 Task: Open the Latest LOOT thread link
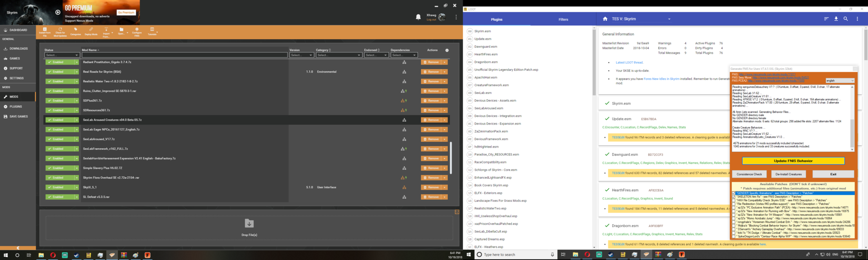click(629, 62)
